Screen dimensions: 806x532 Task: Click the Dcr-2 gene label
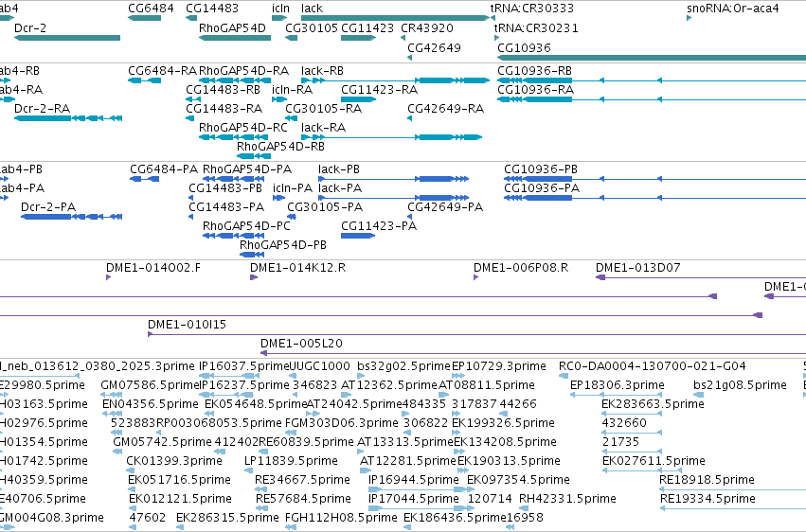pos(30,28)
